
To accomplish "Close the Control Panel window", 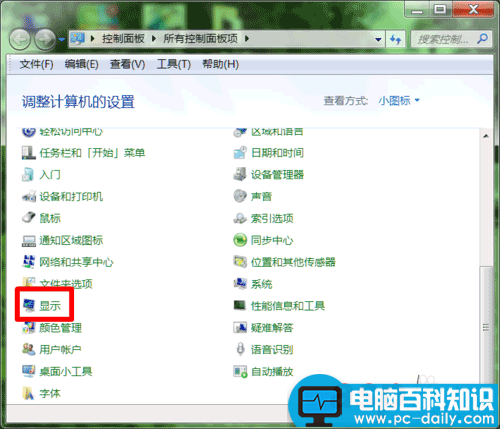I will pyautogui.click(x=473, y=10).
